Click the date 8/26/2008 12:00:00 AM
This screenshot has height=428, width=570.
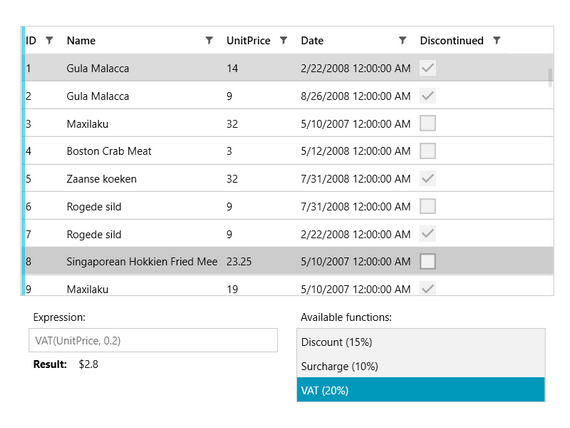(356, 96)
